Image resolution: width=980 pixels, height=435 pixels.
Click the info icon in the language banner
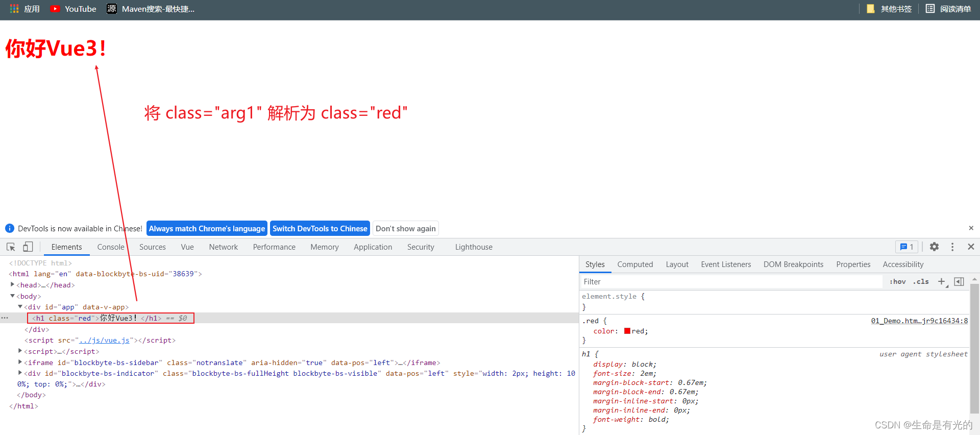pos(10,228)
